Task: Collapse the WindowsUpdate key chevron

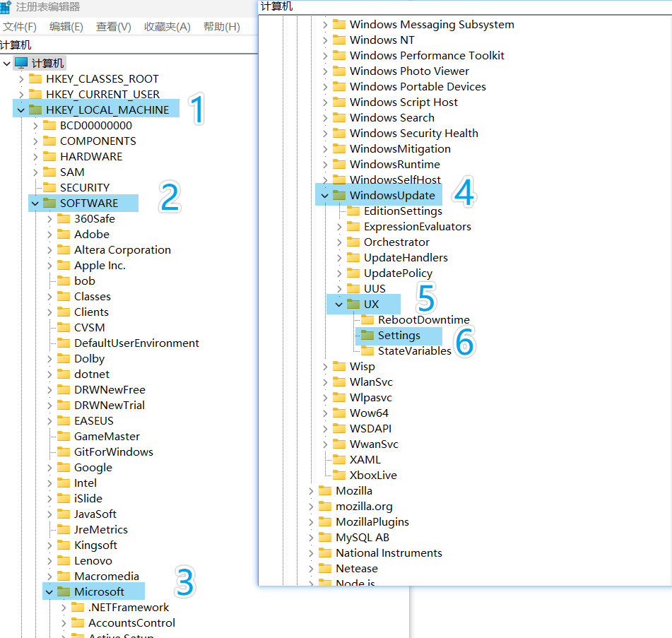Action: (x=325, y=196)
